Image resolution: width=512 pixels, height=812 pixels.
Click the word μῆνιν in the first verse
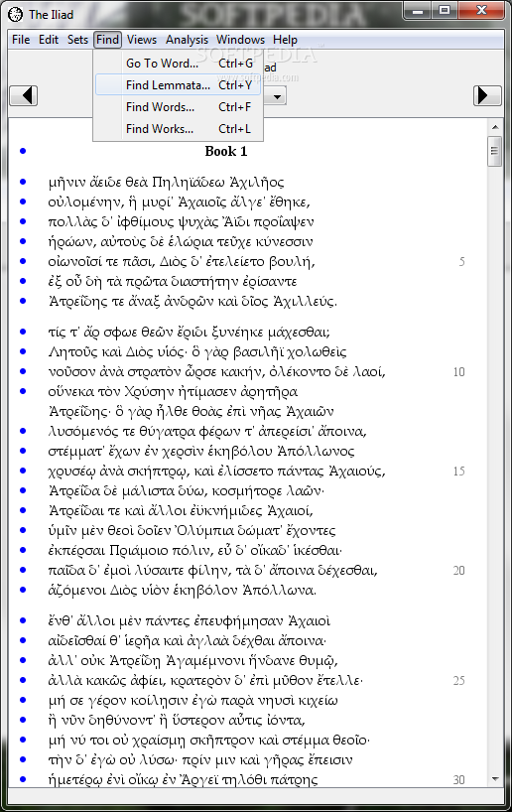tap(65, 183)
